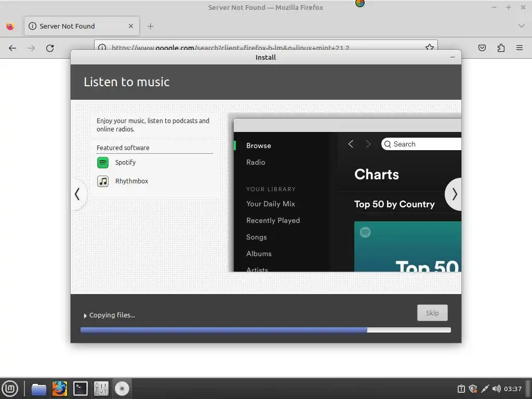
Task: Show next installer slide
Action: [x=454, y=194]
